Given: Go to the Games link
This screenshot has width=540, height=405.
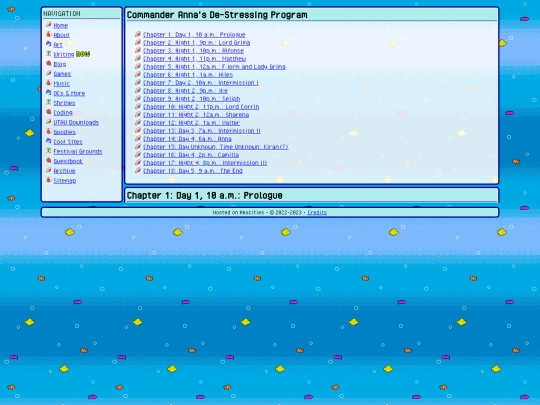Looking at the screenshot, I should (x=62, y=74).
